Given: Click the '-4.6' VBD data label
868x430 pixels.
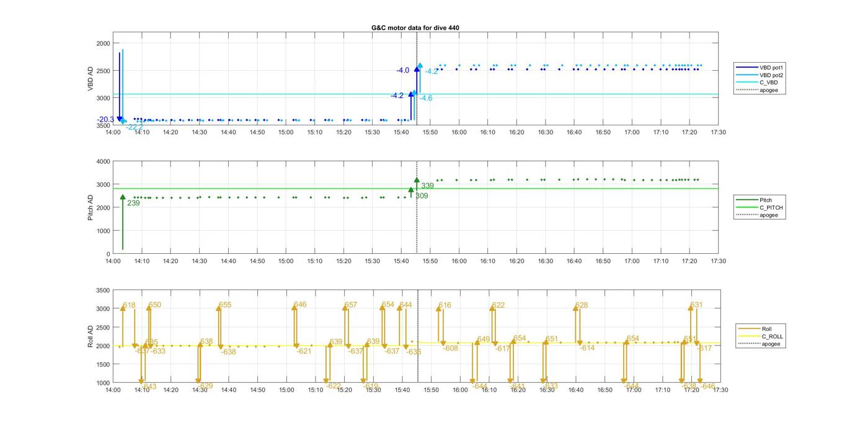Looking at the screenshot, I should 426,98.
